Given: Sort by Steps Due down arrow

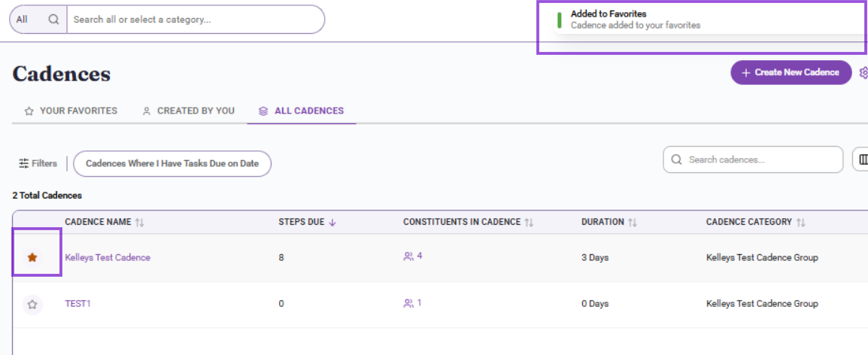Looking at the screenshot, I should click(332, 222).
